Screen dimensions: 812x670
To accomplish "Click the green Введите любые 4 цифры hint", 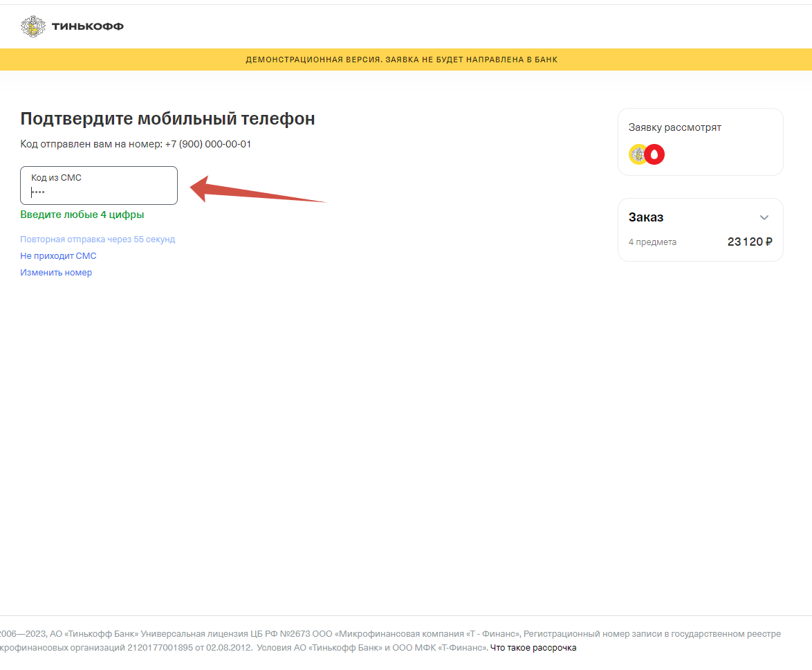I will pyautogui.click(x=82, y=215).
